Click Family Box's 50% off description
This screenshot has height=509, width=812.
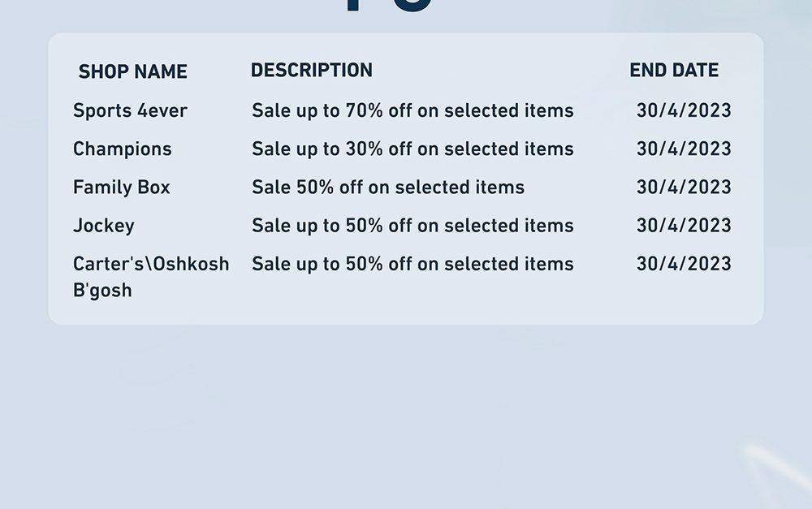click(388, 187)
